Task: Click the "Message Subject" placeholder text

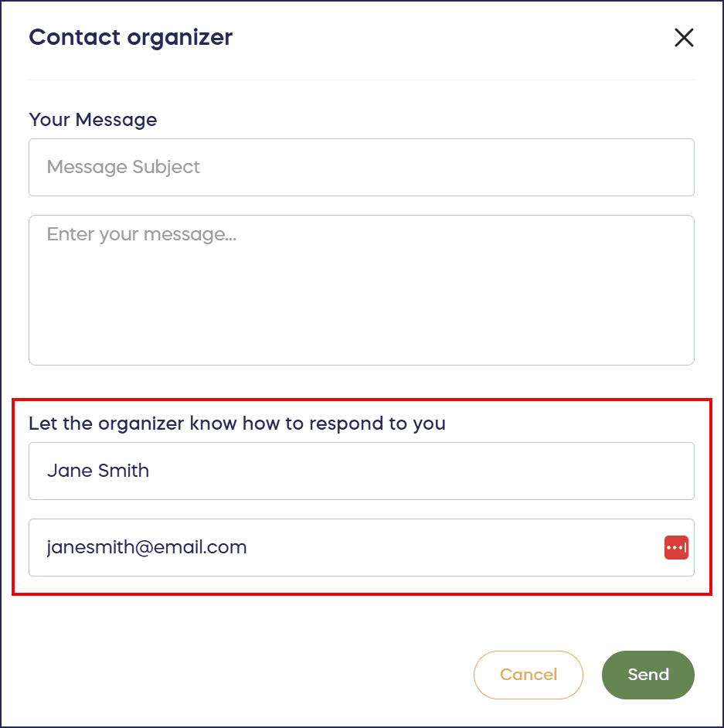Action: point(124,167)
